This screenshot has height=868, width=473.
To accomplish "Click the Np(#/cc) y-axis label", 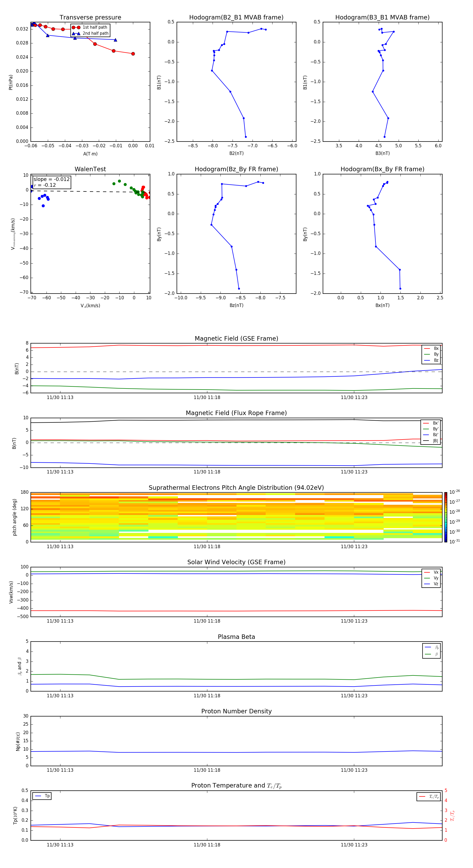I will pos(18,741).
